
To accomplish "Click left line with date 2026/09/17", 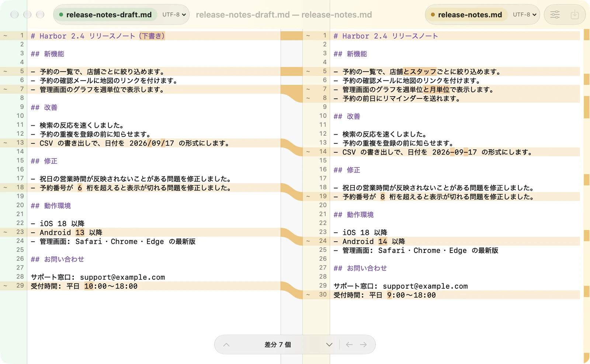I will 130,143.
